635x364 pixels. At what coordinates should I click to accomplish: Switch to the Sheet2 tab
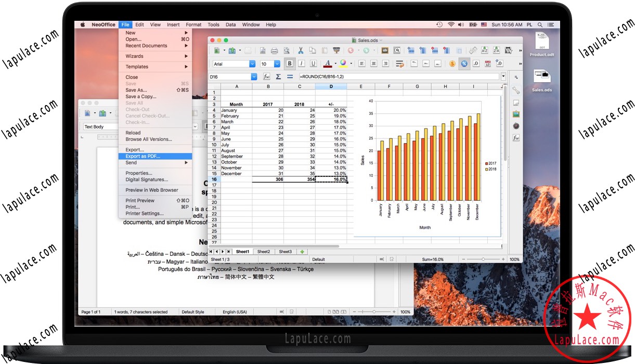(264, 251)
